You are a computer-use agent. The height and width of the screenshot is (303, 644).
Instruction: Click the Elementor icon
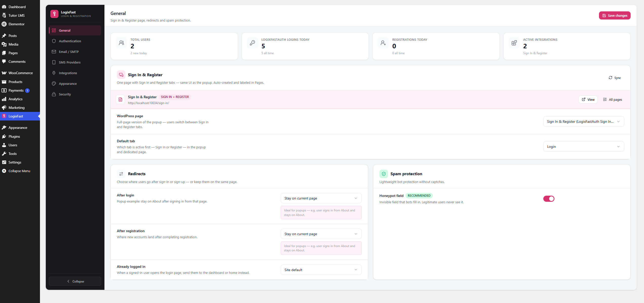coord(4,24)
